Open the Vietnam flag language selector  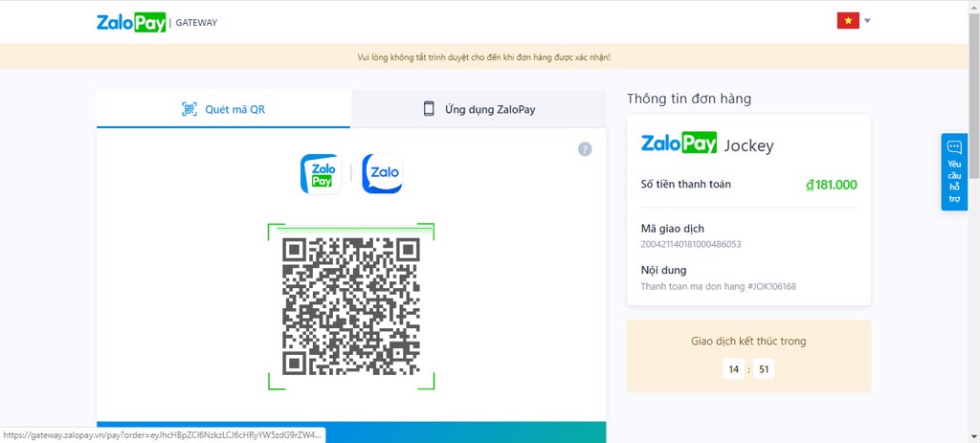(848, 21)
